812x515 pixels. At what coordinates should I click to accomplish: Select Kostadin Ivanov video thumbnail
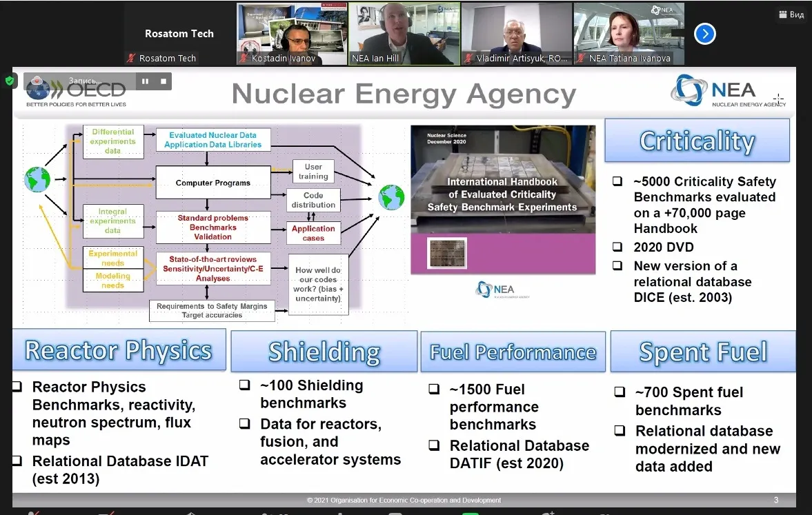pos(292,34)
